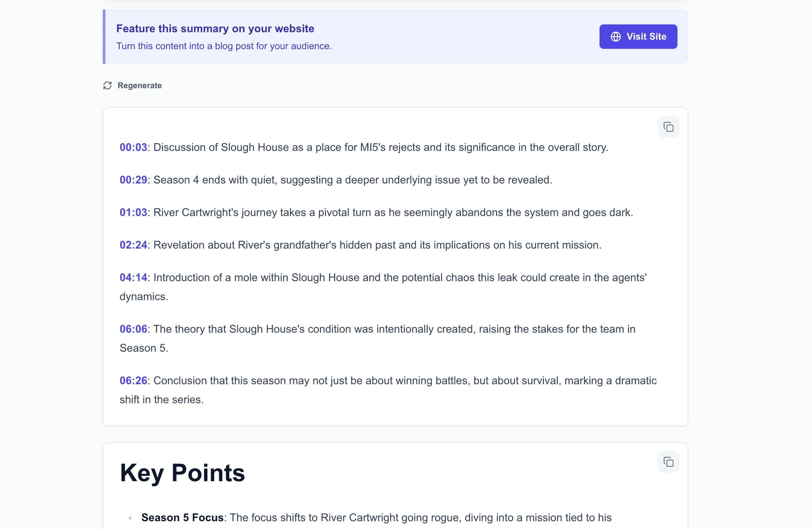Image resolution: width=812 pixels, height=529 pixels.
Task: Click the Visit Site button
Action: 638,37
